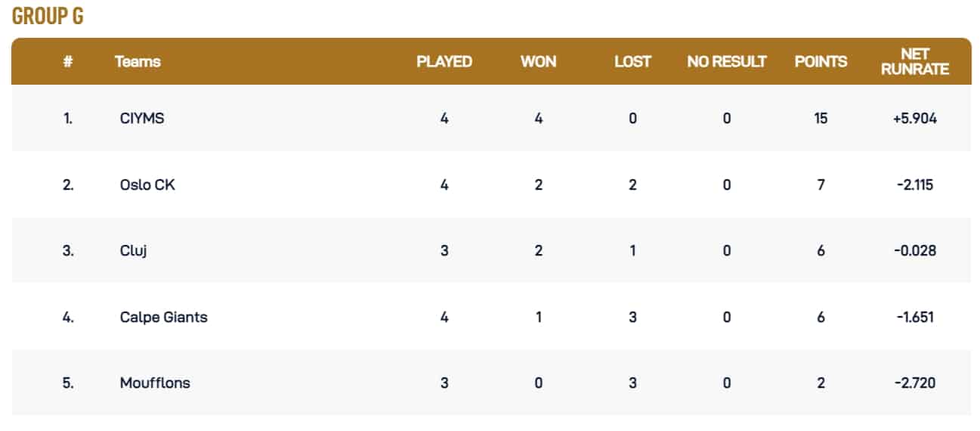Click the Teams column header

pyautogui.click(x=138, y=62)
